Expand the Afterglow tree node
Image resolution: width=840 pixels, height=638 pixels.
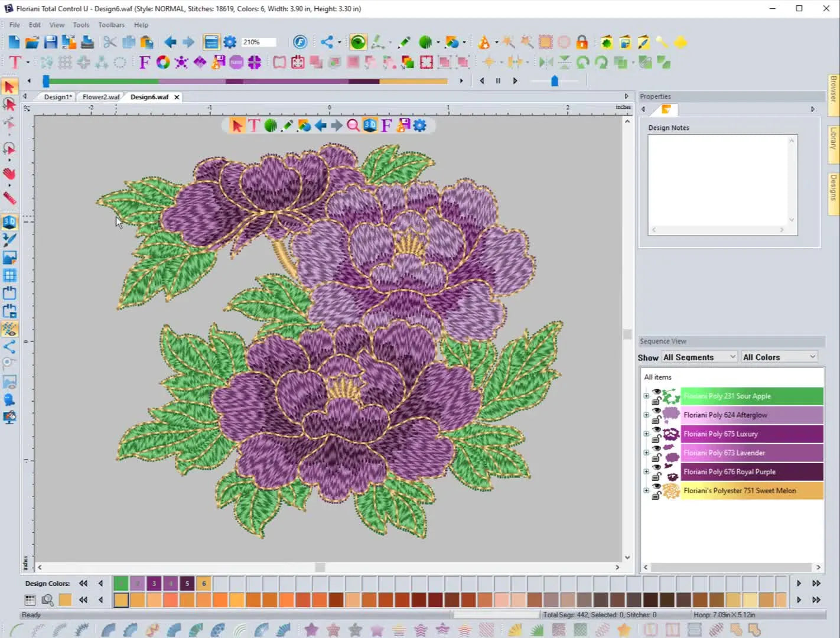point(646,415)
